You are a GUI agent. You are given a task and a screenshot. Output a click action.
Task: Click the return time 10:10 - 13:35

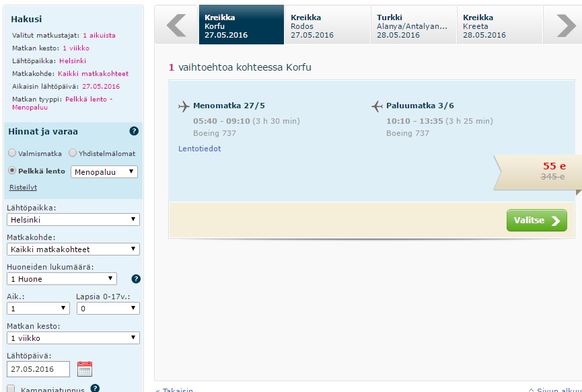[414, 121]
